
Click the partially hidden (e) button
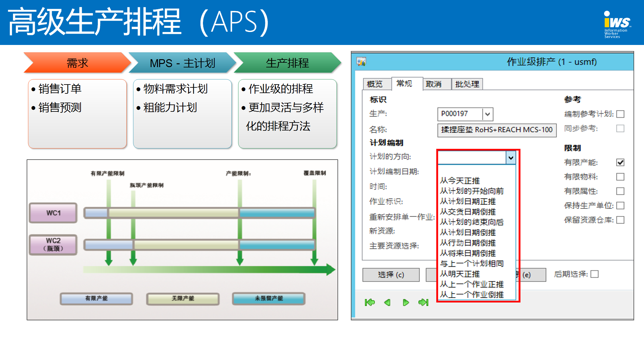[531, 275]
